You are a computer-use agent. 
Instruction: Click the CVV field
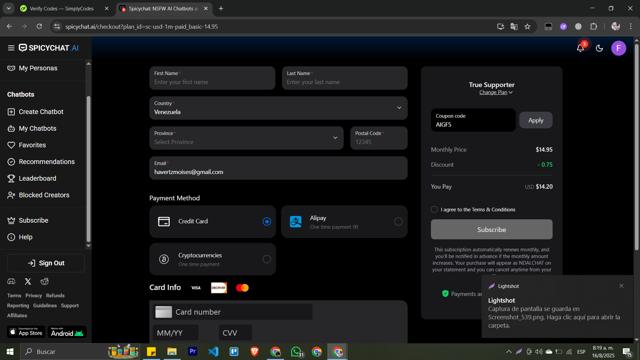click(235, 333)
